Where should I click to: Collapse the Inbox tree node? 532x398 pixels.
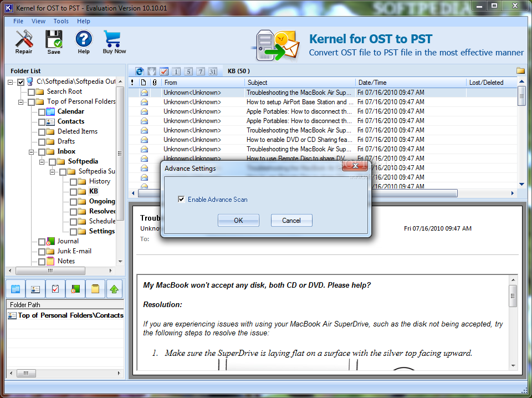32,152
